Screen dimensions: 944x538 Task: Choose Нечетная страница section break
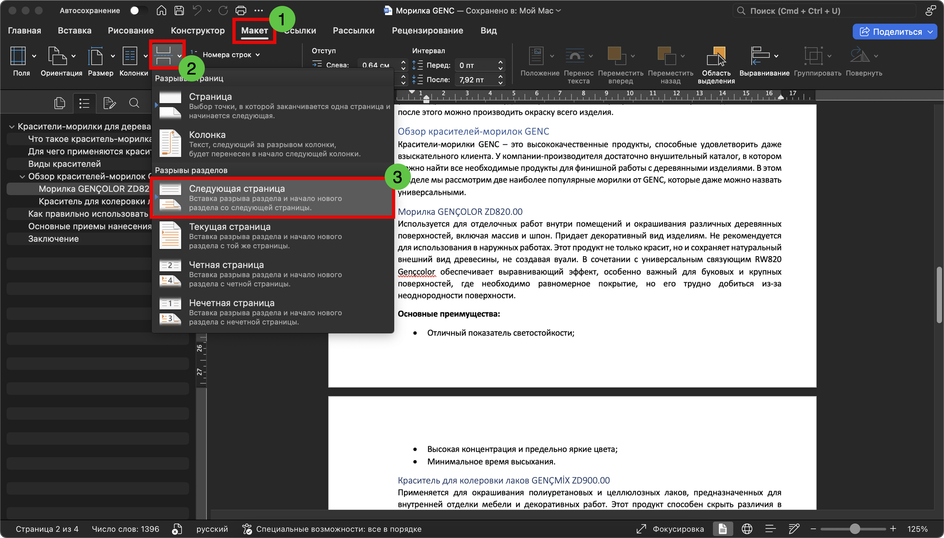pyautogui.click(x=273, y=312)
